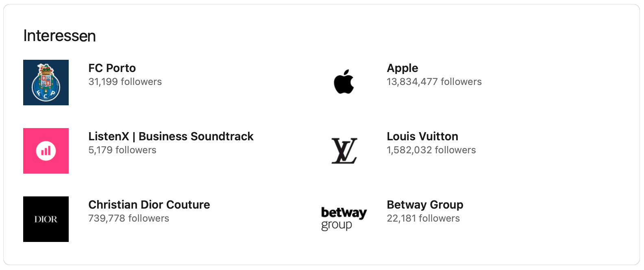Visit the Apple company name link
Image resolution: width=644 pixels, height=270 pixels.
coord(402,68)
